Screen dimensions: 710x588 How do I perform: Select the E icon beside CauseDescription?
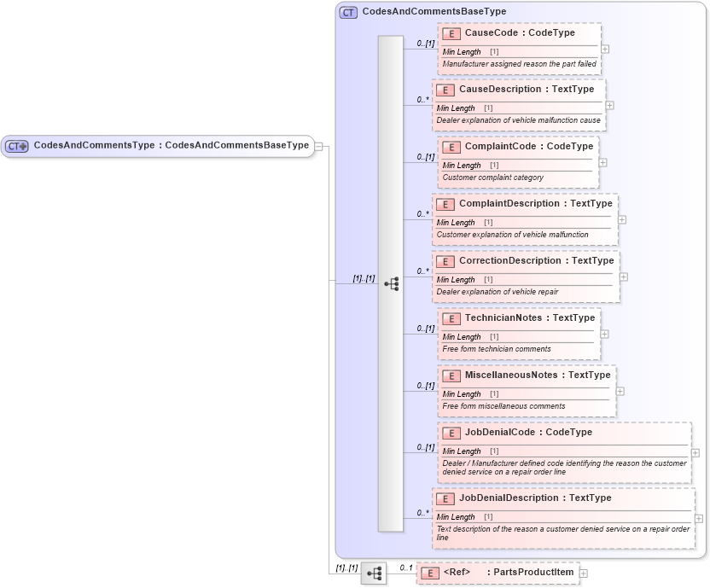point(445,90)
